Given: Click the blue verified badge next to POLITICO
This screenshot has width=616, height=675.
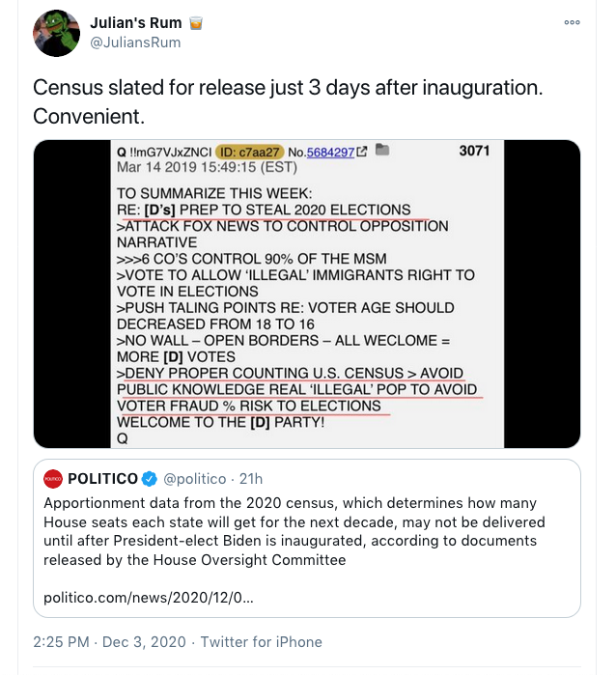Looking at the screenshot, I should 151,479.
